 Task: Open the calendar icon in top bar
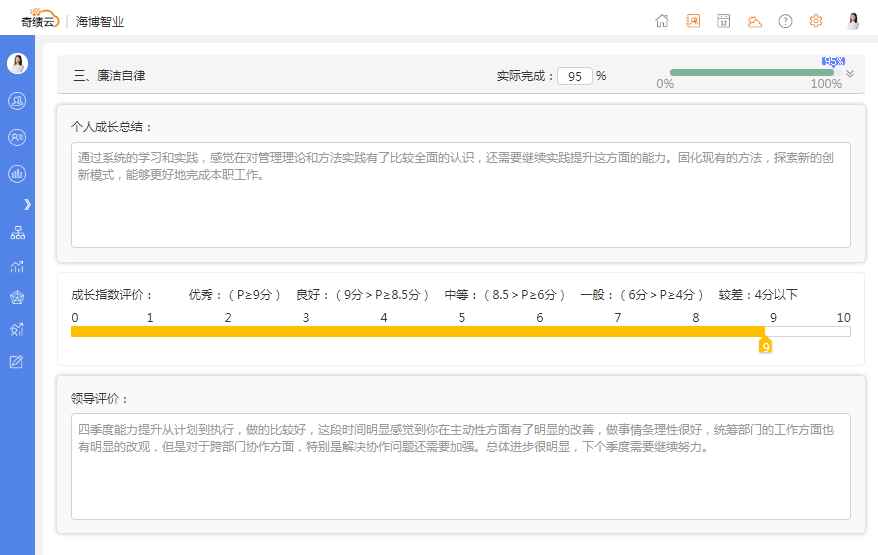pos(723,21)
